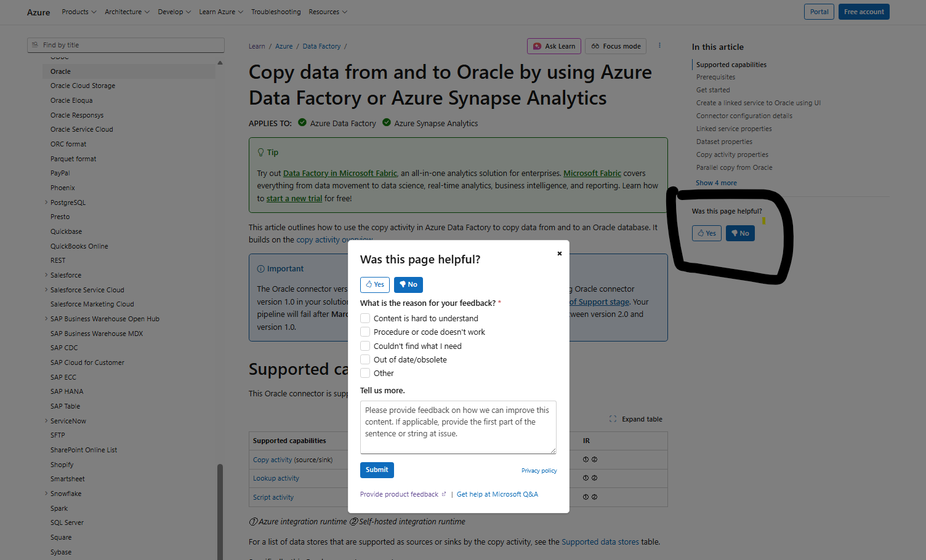Screen dimensions: 926x560
Task: Open the Products menu
Action: point(79,12)
